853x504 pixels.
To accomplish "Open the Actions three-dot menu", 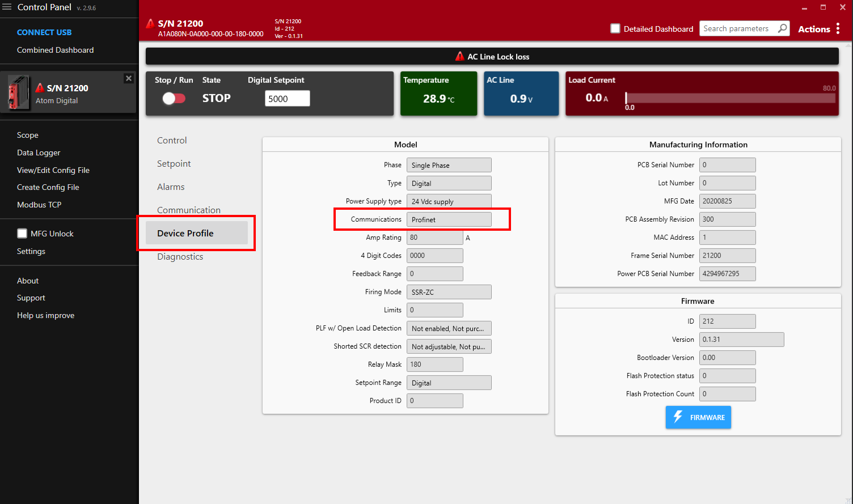I will pyautogui.click(x=838, y=28).
